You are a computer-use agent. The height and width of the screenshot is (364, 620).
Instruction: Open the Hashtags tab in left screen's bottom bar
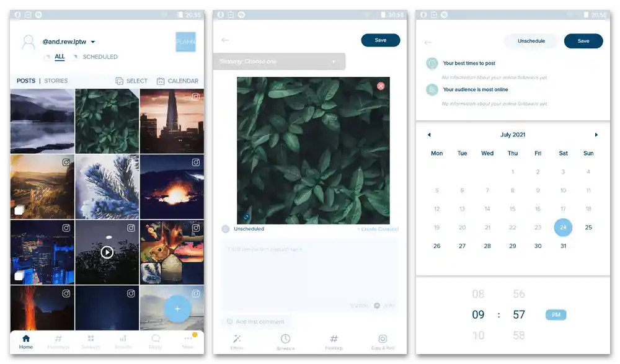(58, 342)
